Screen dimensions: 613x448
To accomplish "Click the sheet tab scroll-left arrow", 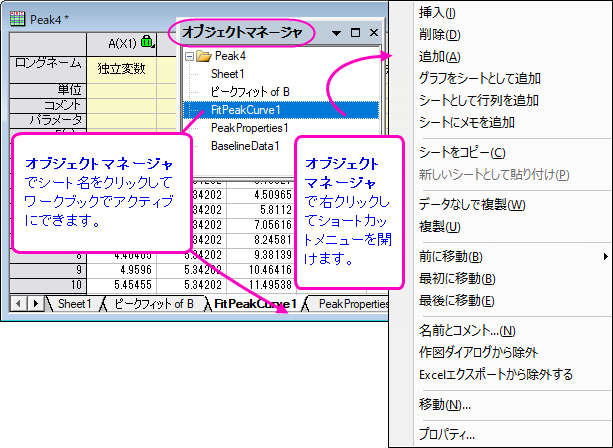I will tap(18, 303).
